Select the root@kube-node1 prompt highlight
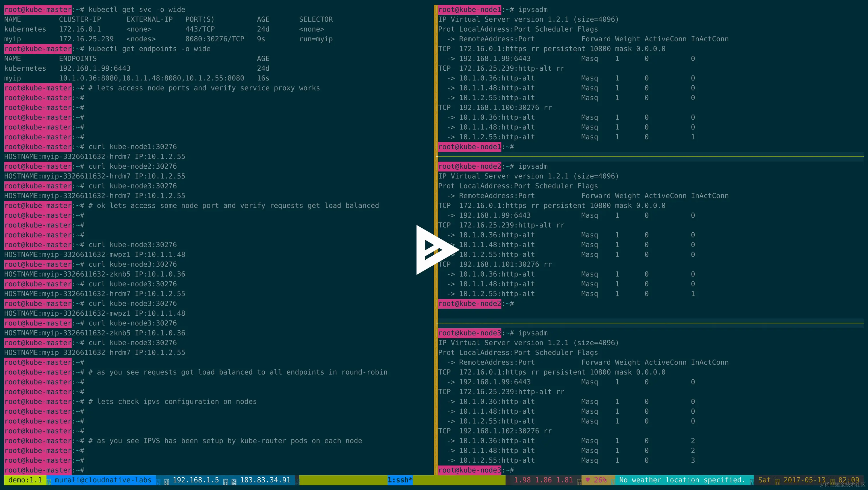The width and height of the screenshot is (868, 490). pyautogui.click(x=469, y=9)
